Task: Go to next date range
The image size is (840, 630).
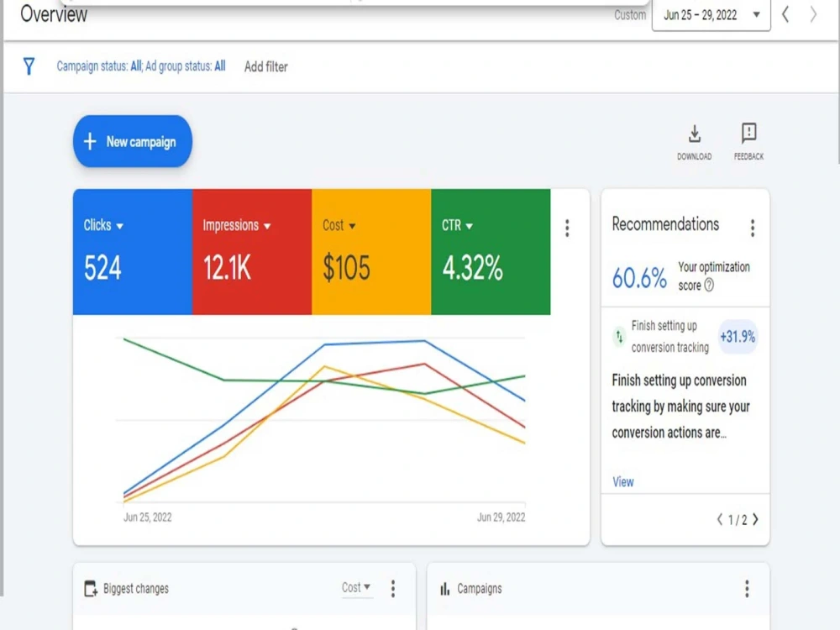Action: click(x=813, y=14)
